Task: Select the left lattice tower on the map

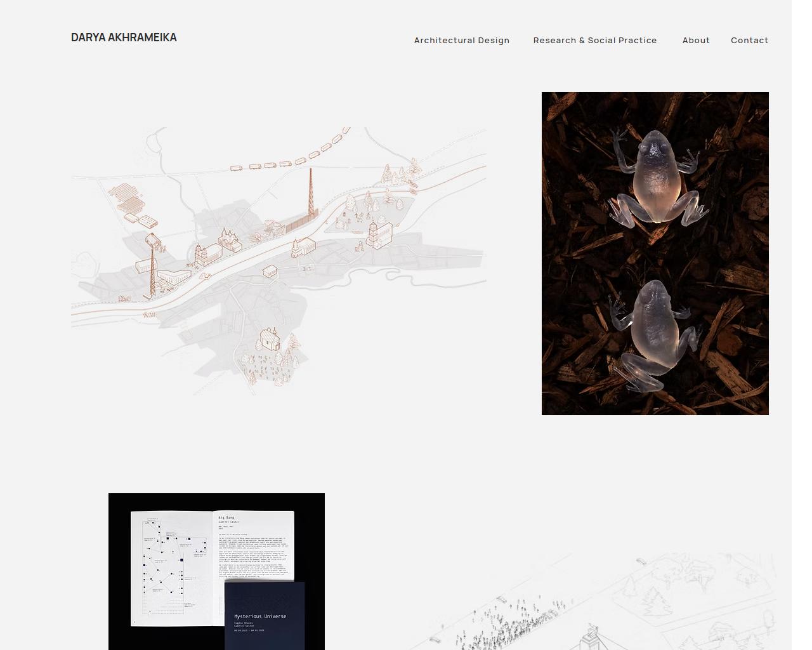Action: click(x=152, y=270)
